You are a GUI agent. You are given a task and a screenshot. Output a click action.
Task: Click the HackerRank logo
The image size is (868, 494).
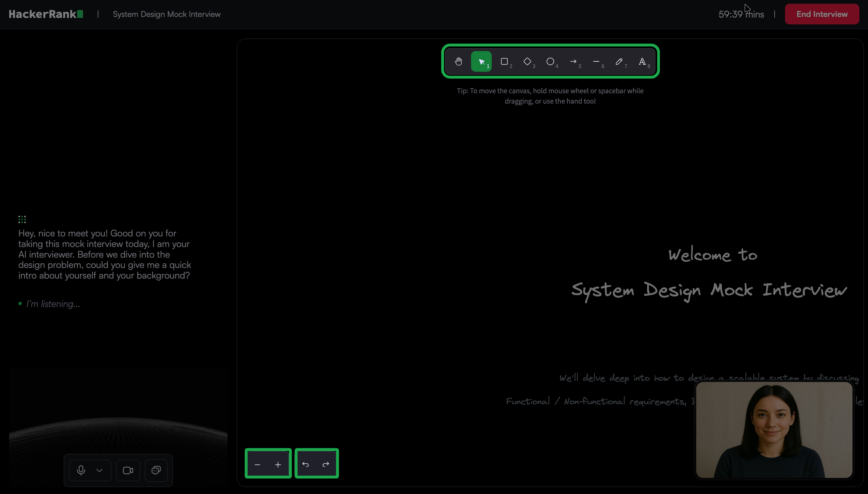point(46,14)
